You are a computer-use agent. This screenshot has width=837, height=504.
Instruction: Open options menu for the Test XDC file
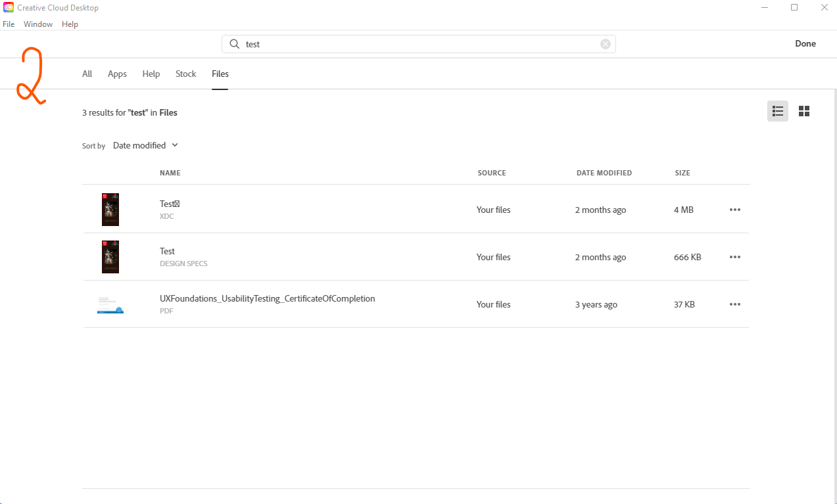click(x=734, y=210)
